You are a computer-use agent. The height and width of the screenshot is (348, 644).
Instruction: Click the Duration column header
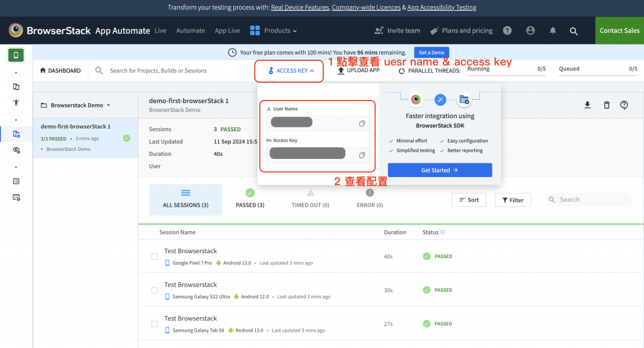coord(395,232)
